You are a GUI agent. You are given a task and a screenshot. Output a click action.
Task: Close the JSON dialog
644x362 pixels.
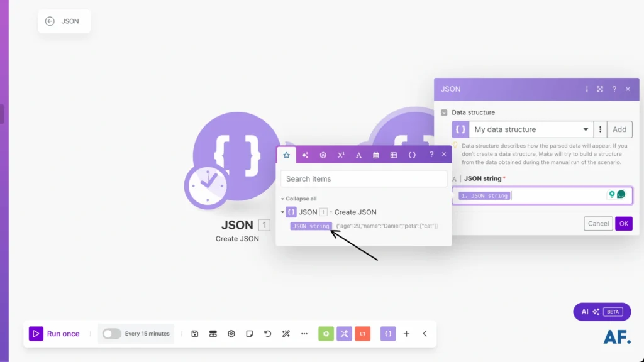click(628, 89)
